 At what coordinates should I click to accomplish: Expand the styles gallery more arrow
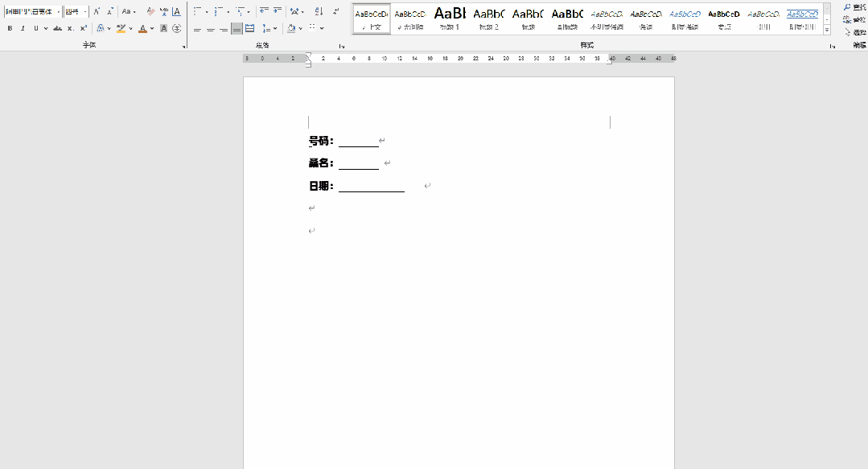(x=827, y=31)
